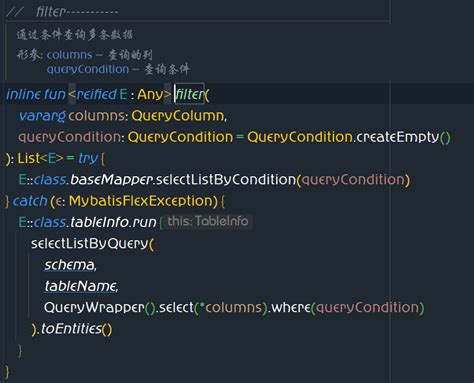Click the vararg keyword

pos(42,116)
